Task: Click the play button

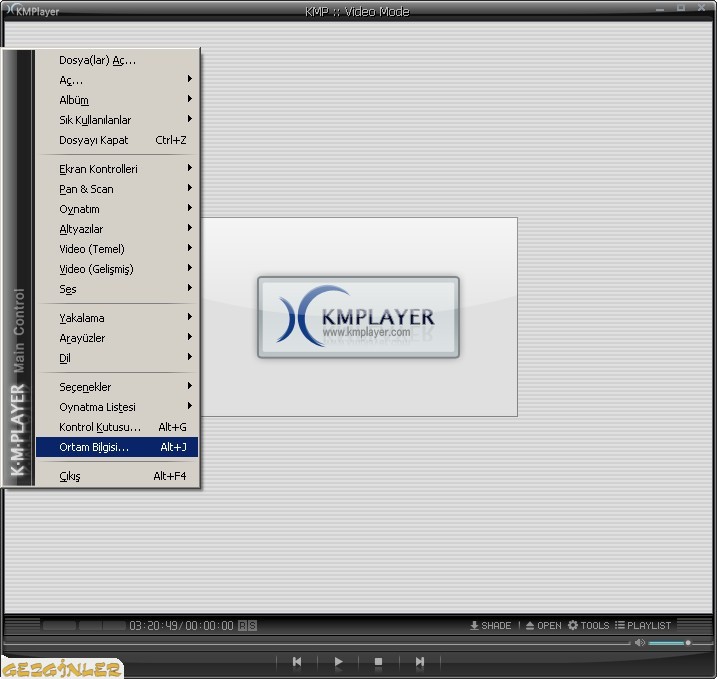Action: pyautogui.click(x=338, y=662)
